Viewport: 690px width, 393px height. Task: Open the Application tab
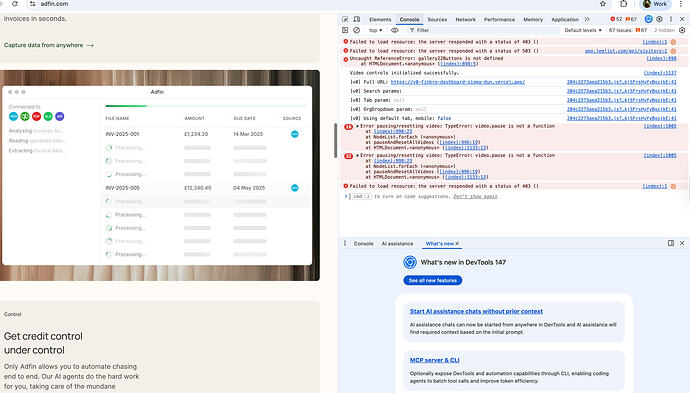tap(565, 20)
